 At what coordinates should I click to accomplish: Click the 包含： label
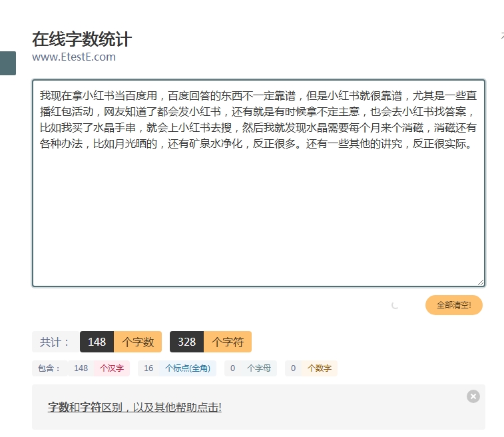coord(50,368)
